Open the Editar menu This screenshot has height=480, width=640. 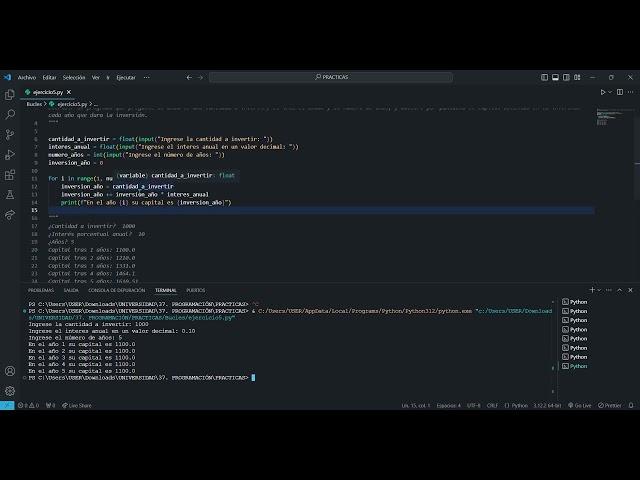pyautogui.click(x=49, y=77)
